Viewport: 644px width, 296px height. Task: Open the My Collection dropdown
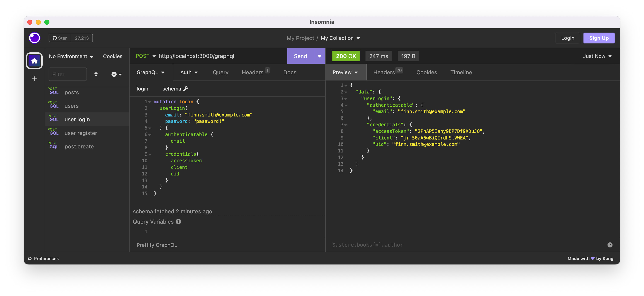(x=340, y=38)
